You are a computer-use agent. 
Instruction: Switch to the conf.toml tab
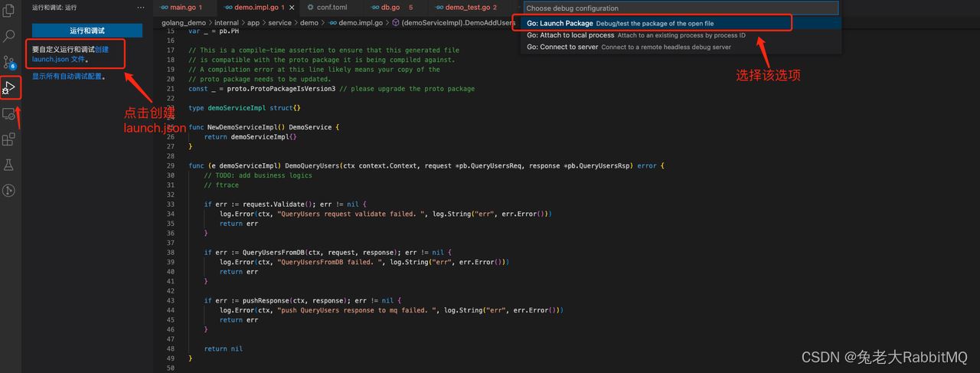(331, 8)
